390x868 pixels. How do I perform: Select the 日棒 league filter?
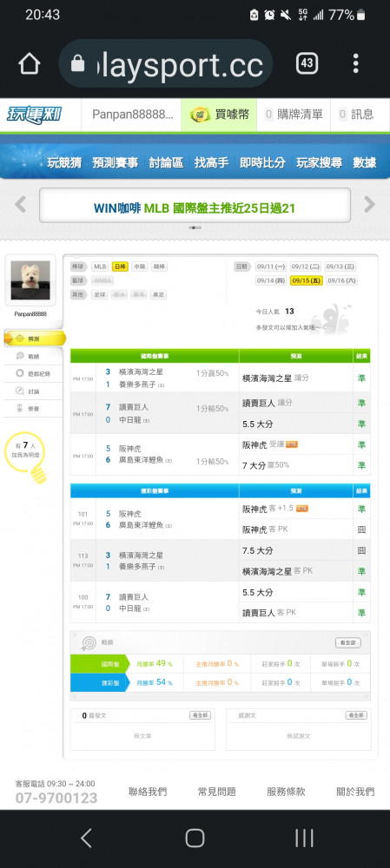point(120,266)
